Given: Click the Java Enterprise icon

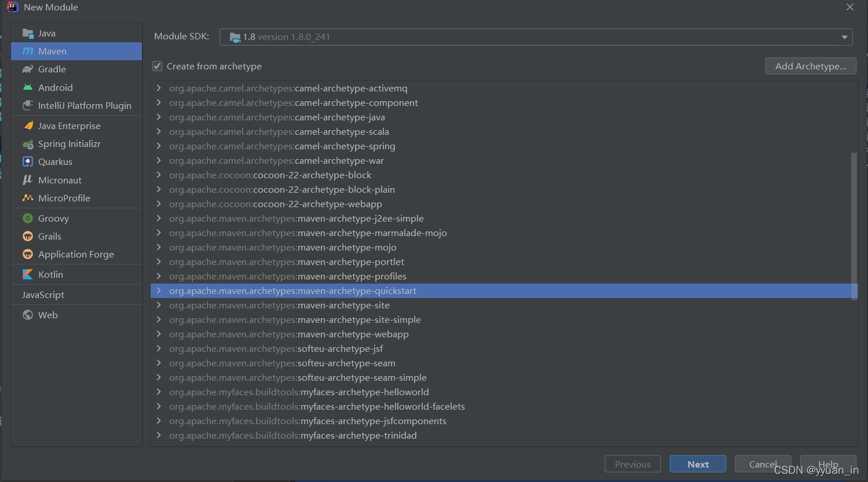Looking at the screenshot, I should (x=28, y=126).
